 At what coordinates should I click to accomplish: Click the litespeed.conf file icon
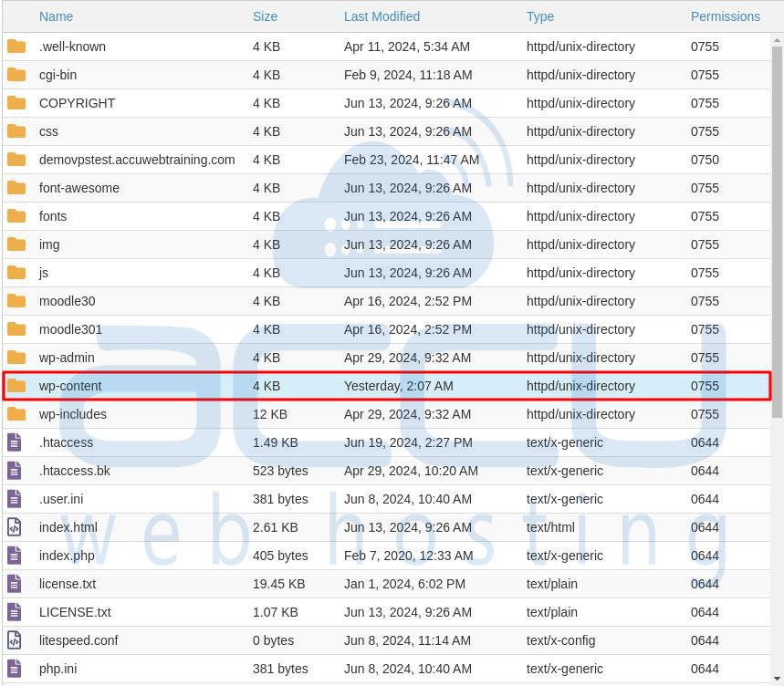(x=15, y=640)
